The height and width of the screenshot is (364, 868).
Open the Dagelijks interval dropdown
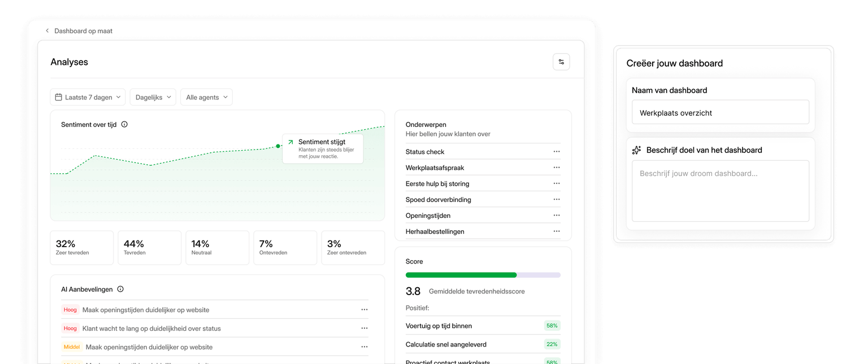[153, 97]
